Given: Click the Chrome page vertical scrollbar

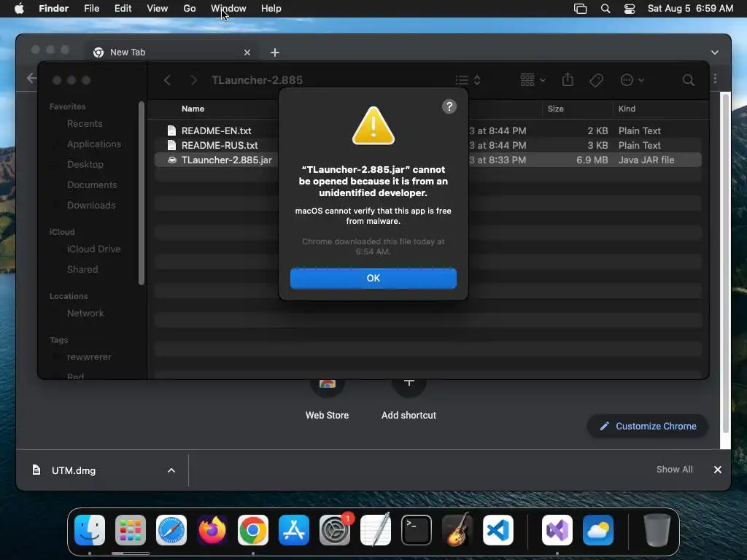Looking at the screenshot, I should click(725, 262).
